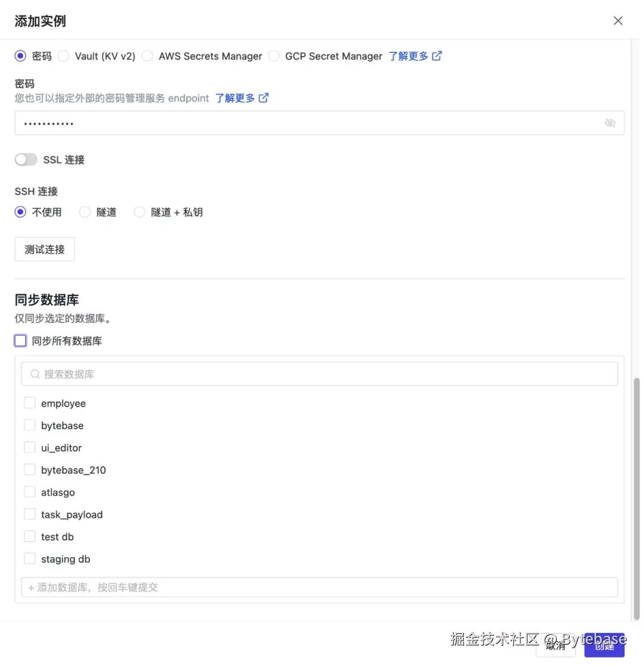This screenshot has width=644, height=665.
Task: Select the 密码 radio option
Action: [20, 56]
